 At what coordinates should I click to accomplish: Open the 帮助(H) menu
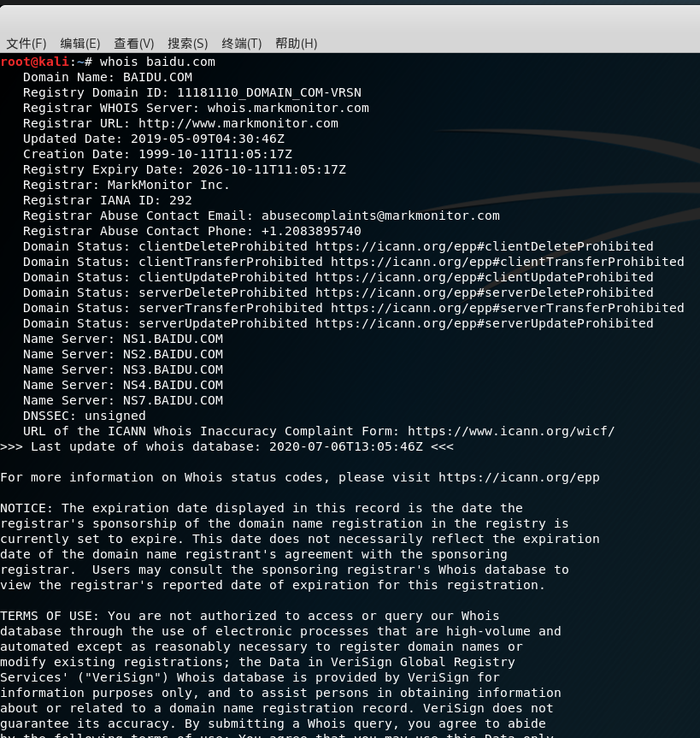[x=296, y=44]
